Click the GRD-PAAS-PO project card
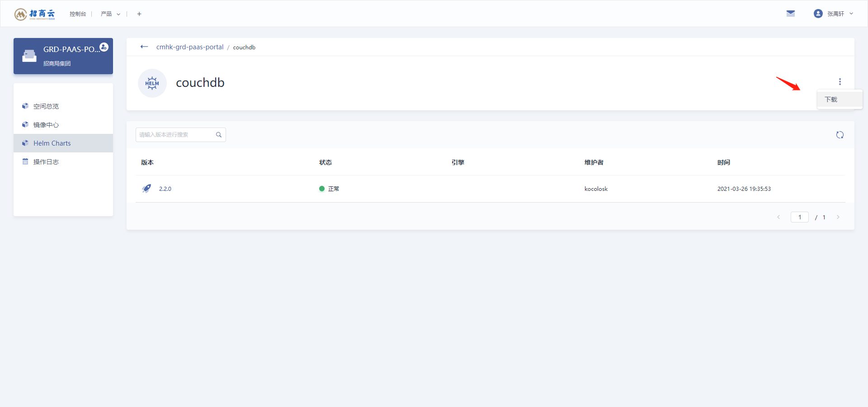Image resolution: width=868 pixels, height=407 pixels. click(x=63, y=56)
